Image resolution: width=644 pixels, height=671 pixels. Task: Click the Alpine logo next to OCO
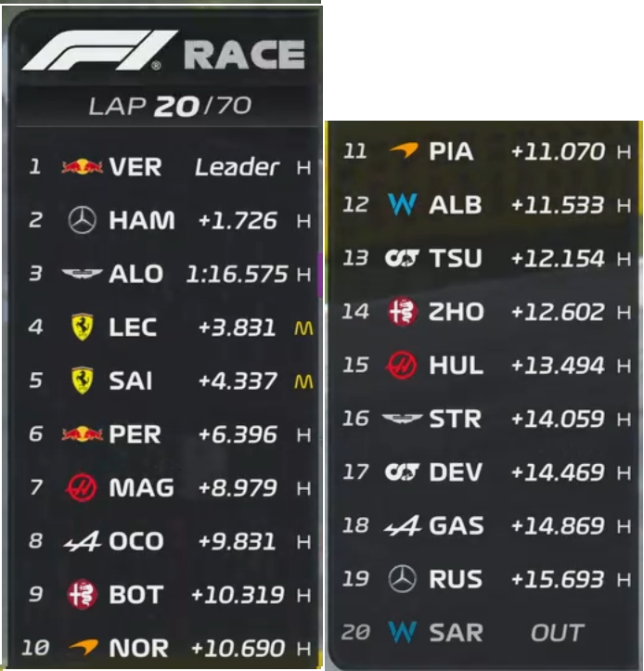click(x=83, y=541)
